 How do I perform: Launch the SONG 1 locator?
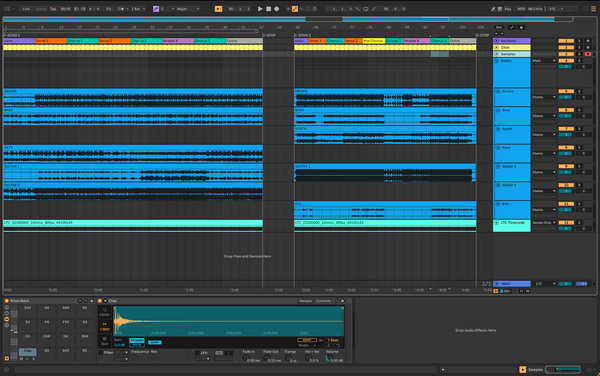coord(12,35)
